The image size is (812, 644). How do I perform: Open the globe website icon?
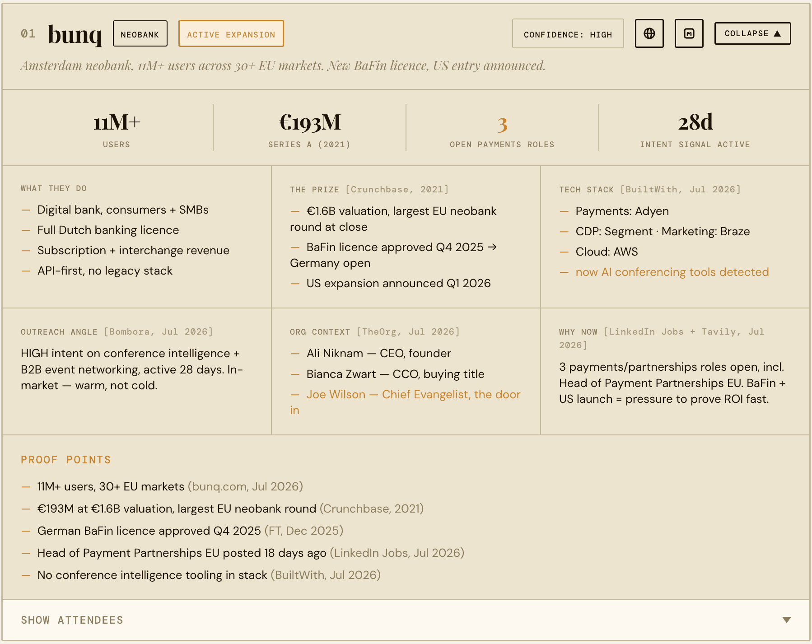coord(649,33)
